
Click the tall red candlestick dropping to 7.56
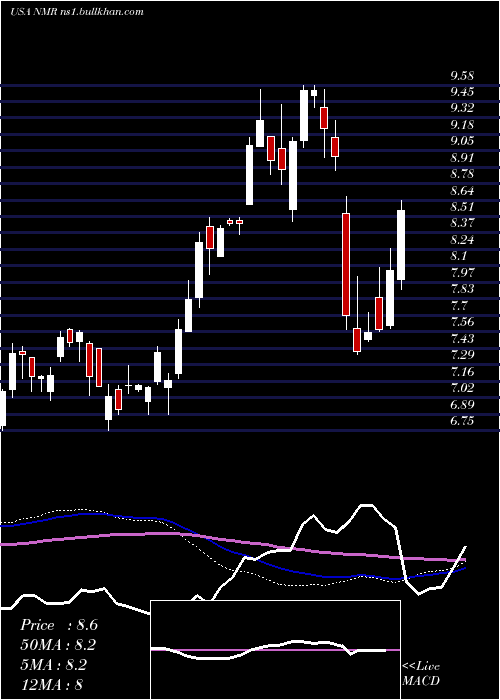click(x=346, y=264)
